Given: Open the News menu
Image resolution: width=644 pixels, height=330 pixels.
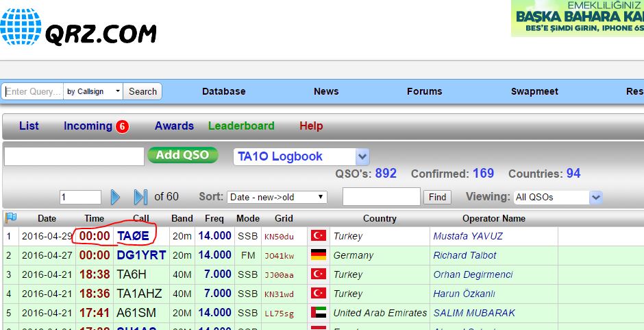Looking at the screenshot, I should [326, 91].
